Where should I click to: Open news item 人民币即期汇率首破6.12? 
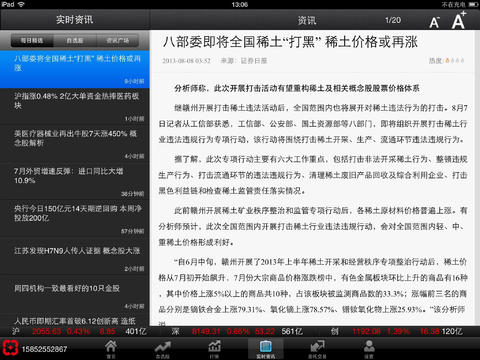75,320
